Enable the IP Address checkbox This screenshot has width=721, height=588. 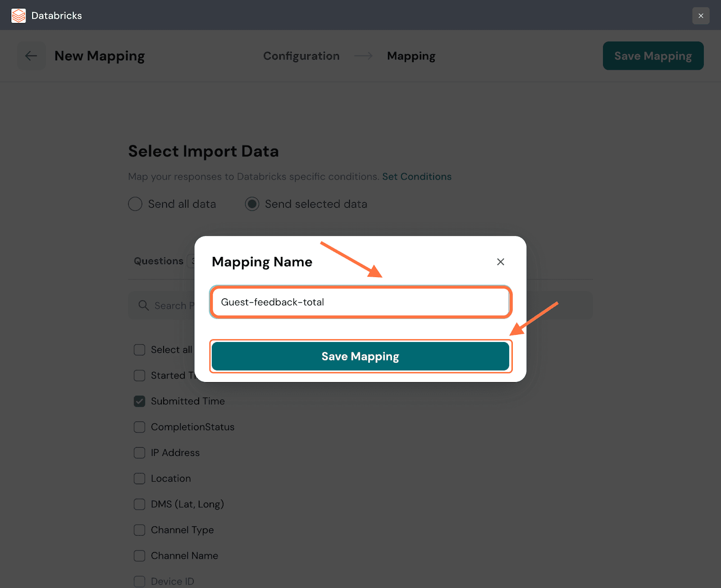pyautogui.click(x=140, y=453)
